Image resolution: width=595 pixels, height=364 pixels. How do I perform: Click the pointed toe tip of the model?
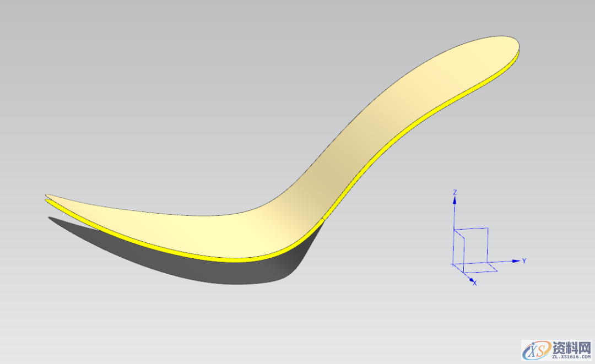(x=47, y=195)
